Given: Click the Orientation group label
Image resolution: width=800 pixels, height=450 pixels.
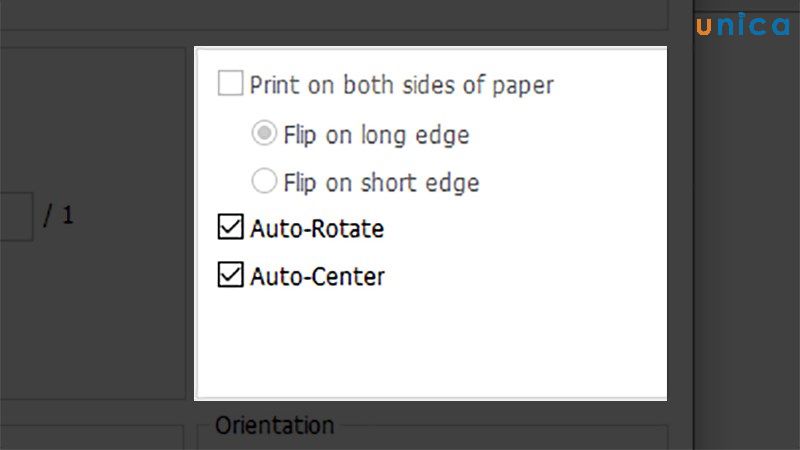Looking at the screenshot, I should [274, 425].
